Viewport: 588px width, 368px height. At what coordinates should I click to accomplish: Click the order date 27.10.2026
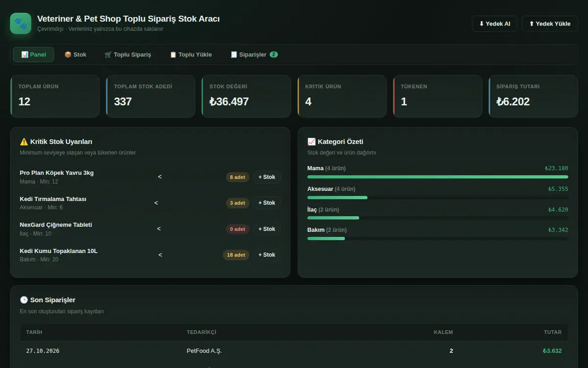tap(43, 351)
